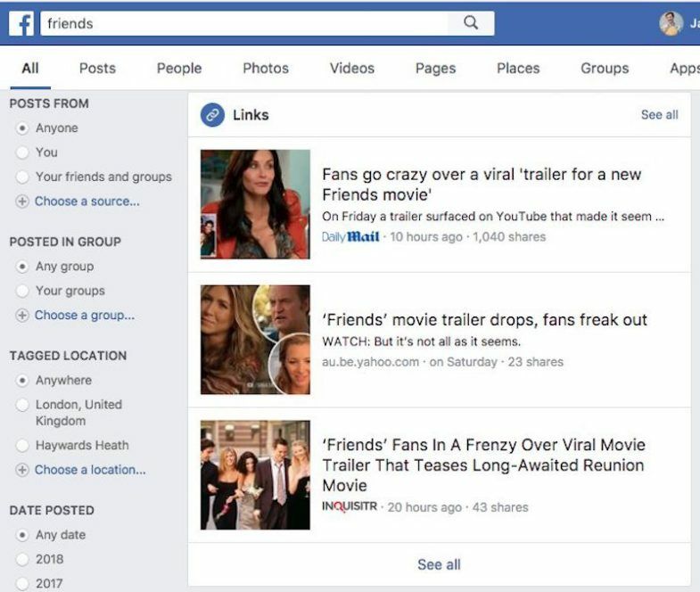Click plus icon beside Choose a source
The image size is (700, 592).
pos(22,201)
